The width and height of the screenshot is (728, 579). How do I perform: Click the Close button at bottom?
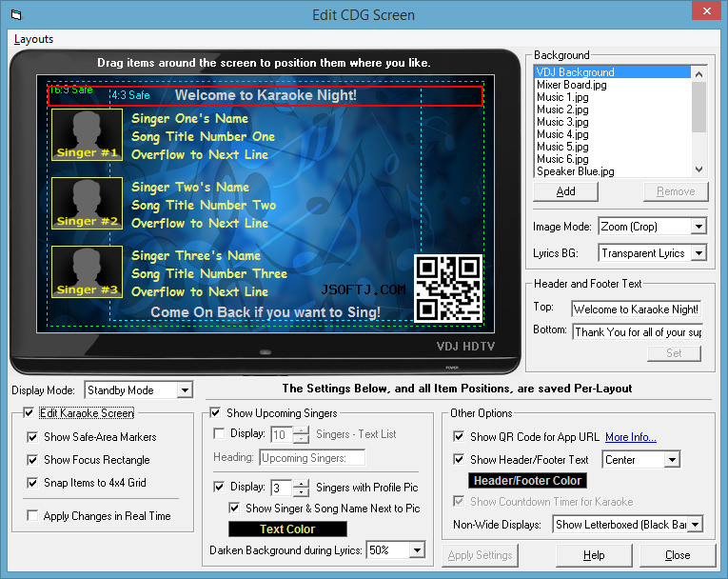click(678, 555)
